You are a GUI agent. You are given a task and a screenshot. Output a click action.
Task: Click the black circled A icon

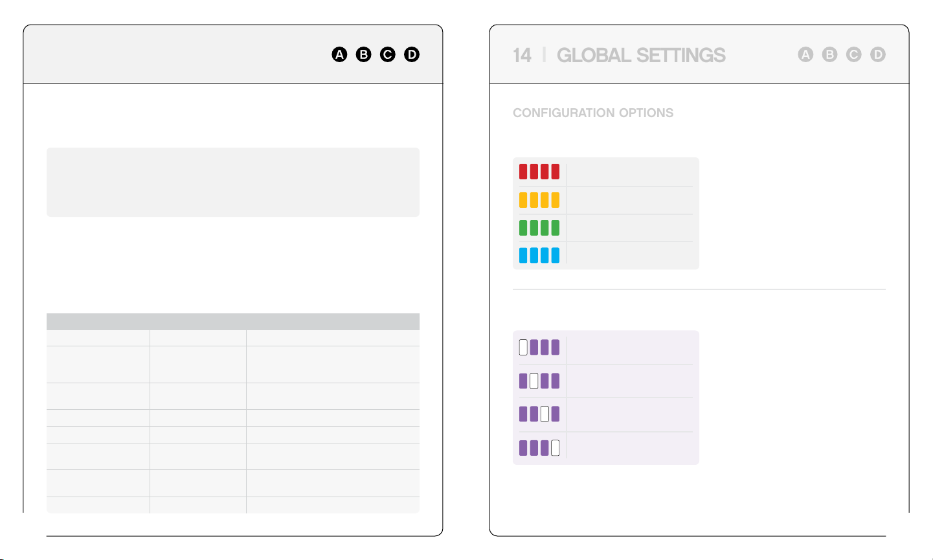pos(340,55)
